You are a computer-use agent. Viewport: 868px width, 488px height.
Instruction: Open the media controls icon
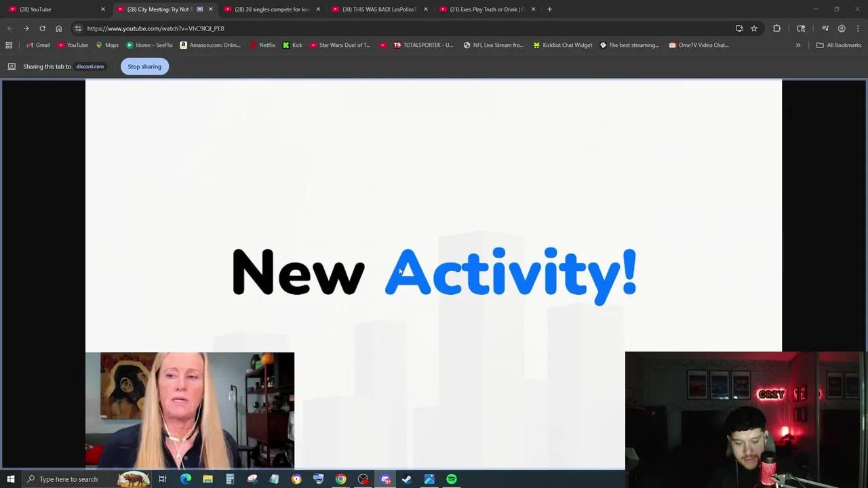[x=825, y=28]
